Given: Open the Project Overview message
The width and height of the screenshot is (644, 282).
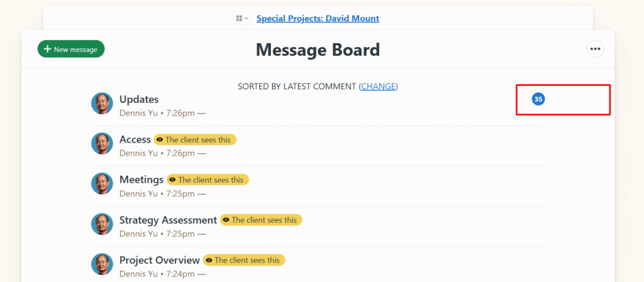Looking at the screenshot, I should [160, 260].
